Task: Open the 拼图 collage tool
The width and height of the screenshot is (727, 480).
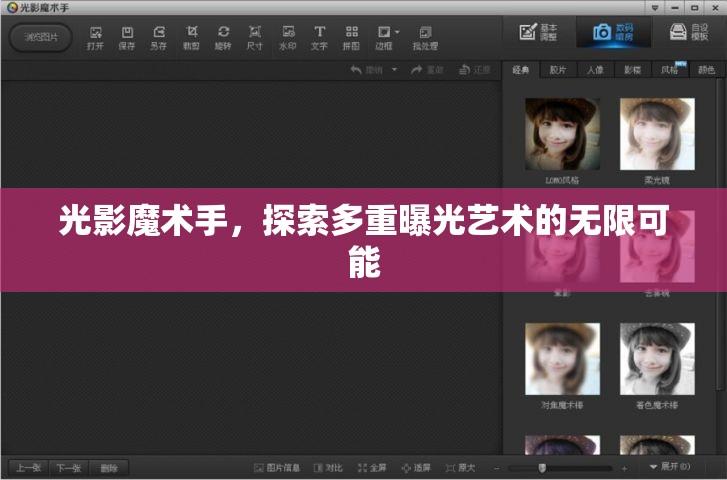Action: pos(351,38)
